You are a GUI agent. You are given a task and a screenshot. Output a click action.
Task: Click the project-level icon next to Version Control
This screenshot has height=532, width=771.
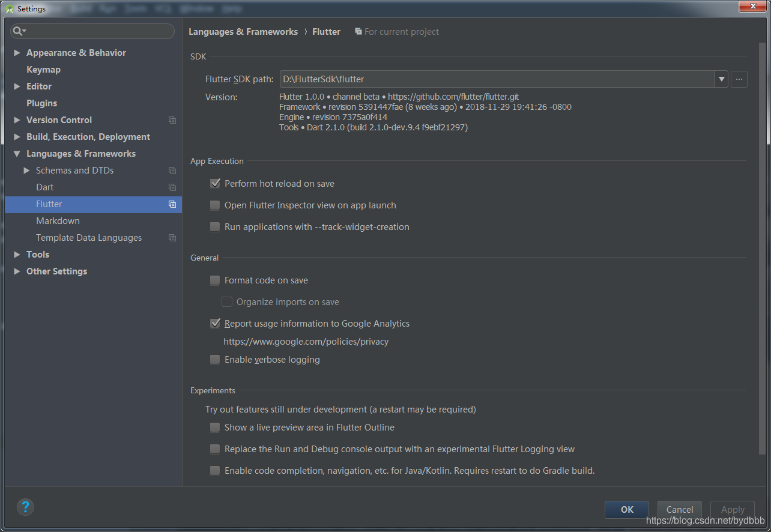[172, 120]
